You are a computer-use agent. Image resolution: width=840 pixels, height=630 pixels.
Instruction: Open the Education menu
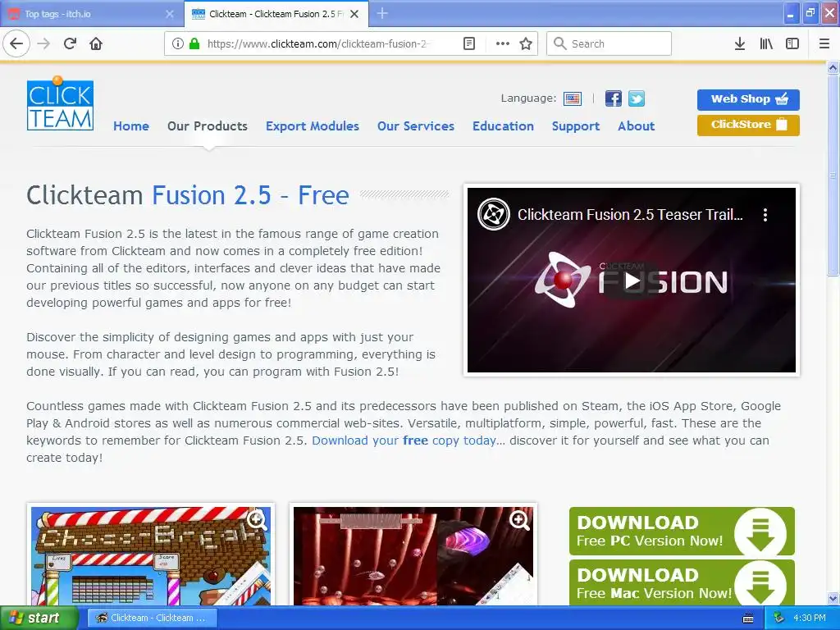point(503,126)
